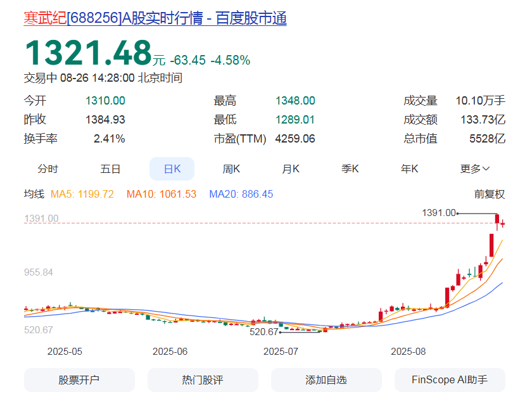Image resolution: width=532 pixels, height=401 pixels.
Task: Expand the 更多 dropdown
Action: [475, 169]
